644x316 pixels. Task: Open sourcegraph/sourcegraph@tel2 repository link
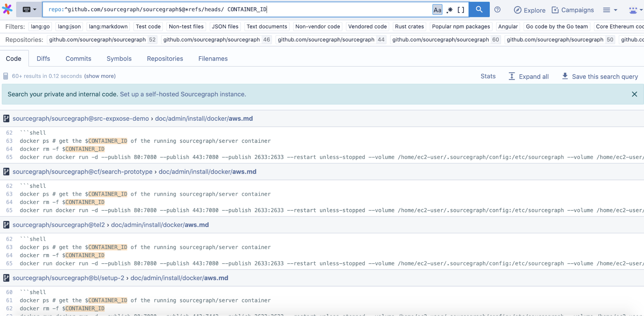59,225
